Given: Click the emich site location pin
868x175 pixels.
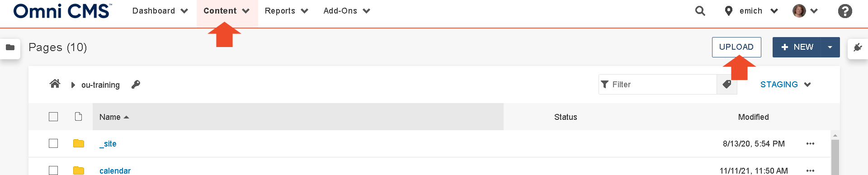Looking at the screenshot, I should coord(728,11).
